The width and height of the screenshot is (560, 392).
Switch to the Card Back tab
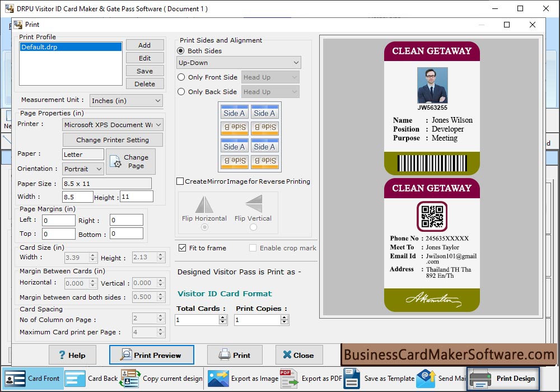(x=91, y=379)
